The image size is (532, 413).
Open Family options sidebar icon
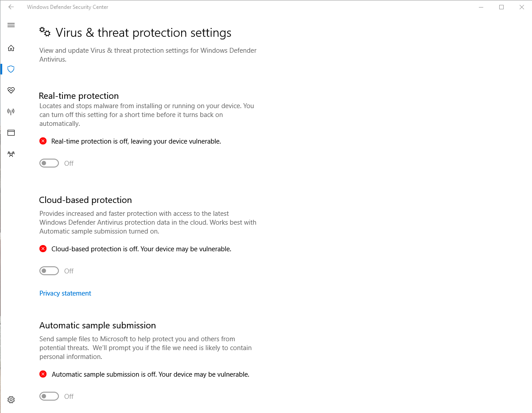[11, 154]
